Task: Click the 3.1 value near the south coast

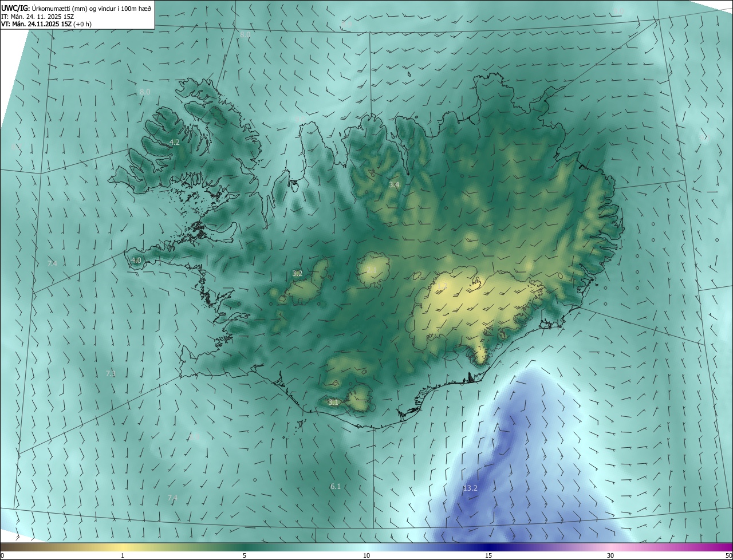Action: click(333, 403)
